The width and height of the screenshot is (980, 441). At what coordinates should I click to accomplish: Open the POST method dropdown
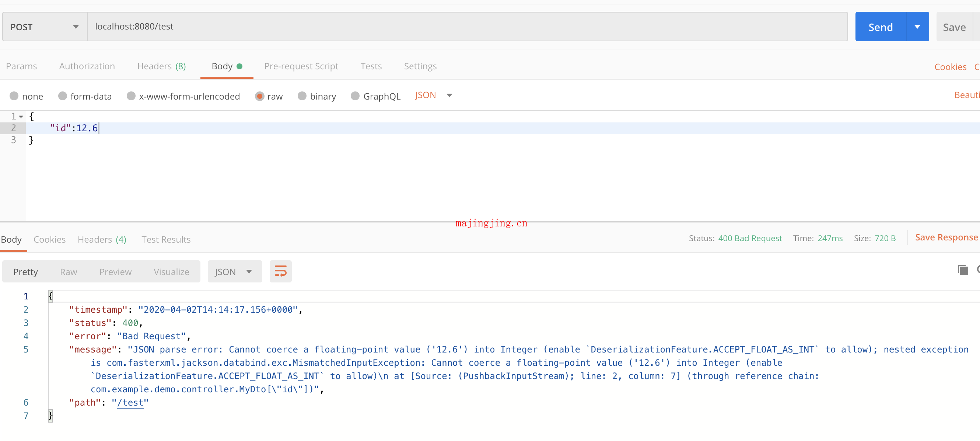point(45,27)
